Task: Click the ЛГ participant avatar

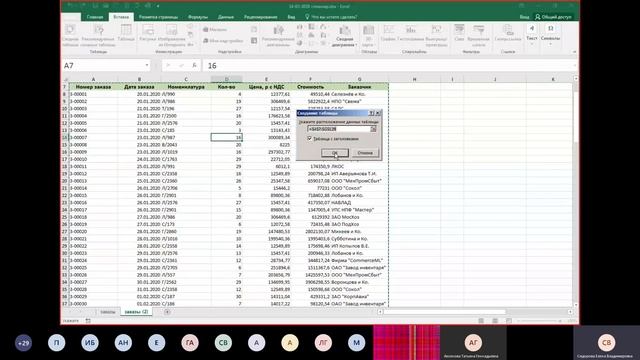Action: pyautogui.click(x=323, y=343)
